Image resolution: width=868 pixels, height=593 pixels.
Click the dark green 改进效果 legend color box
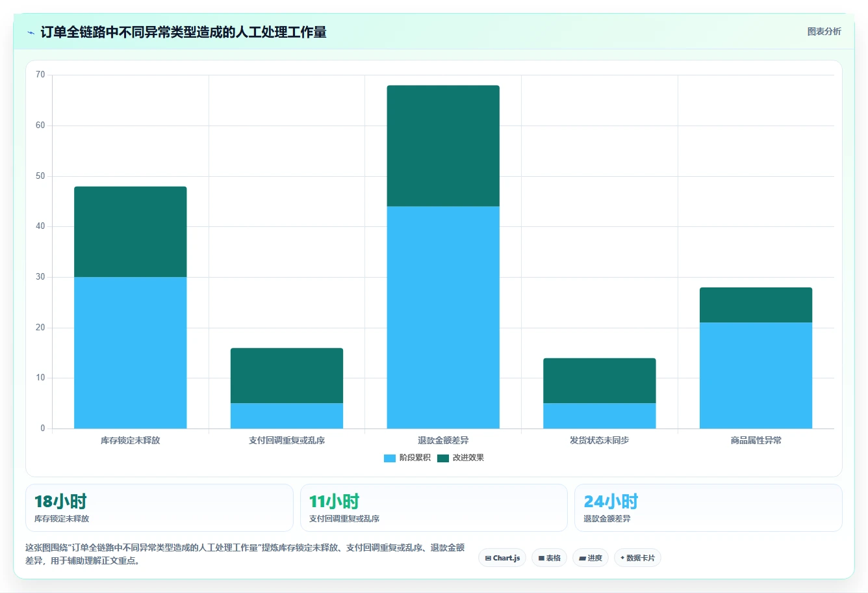(x=443, y=458)
